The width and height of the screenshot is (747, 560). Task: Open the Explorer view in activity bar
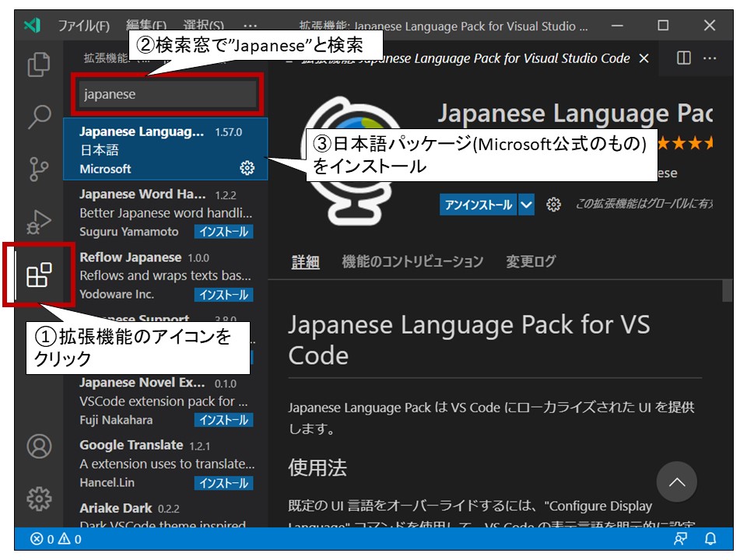(39, 65)
